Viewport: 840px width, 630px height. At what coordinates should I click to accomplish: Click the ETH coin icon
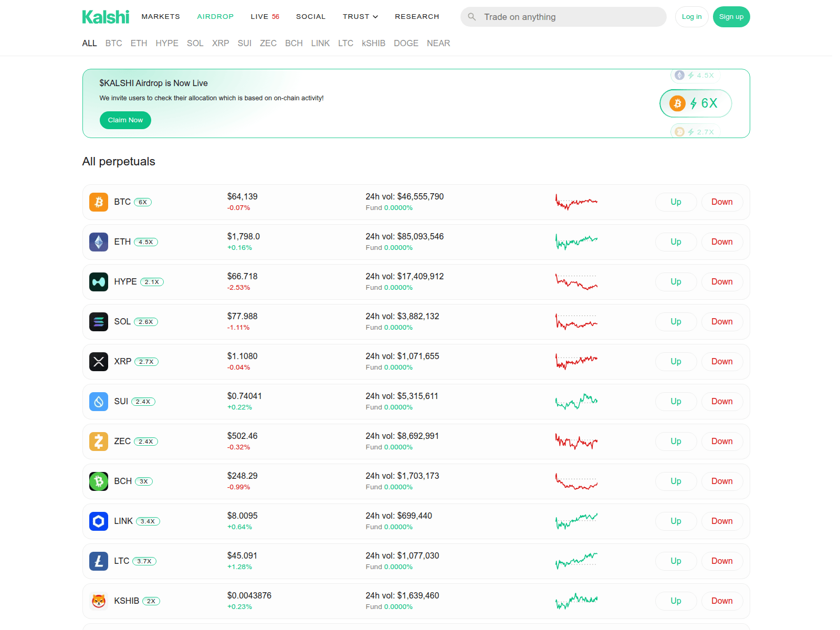[x=99, y=242]
